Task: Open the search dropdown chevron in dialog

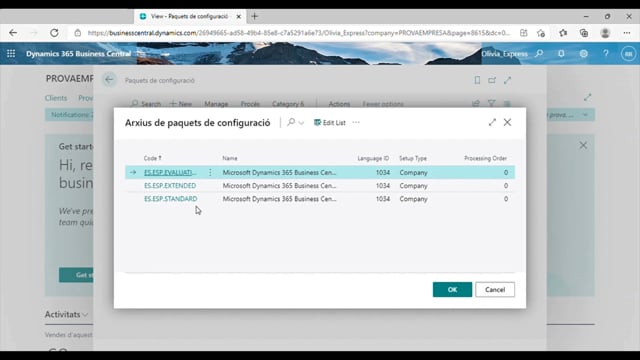Action: tap(301, 123)
